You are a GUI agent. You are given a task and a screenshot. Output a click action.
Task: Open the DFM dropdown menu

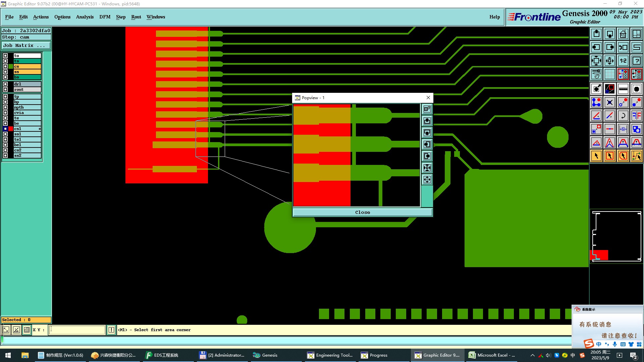[x=105, y=17]
